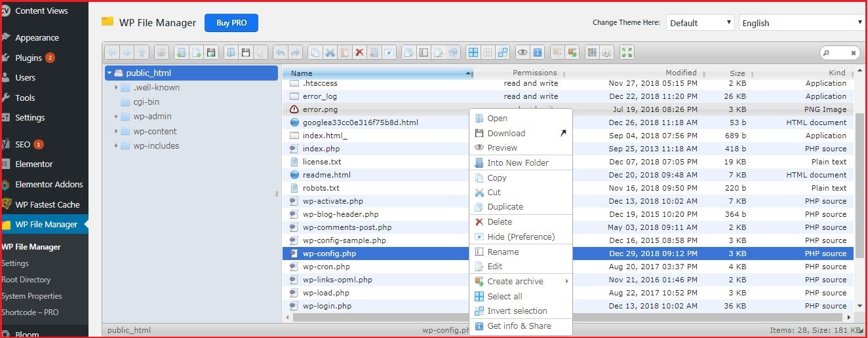Sort by the Modified column header
The image size is (868, 338).
[x=681, y=73]
